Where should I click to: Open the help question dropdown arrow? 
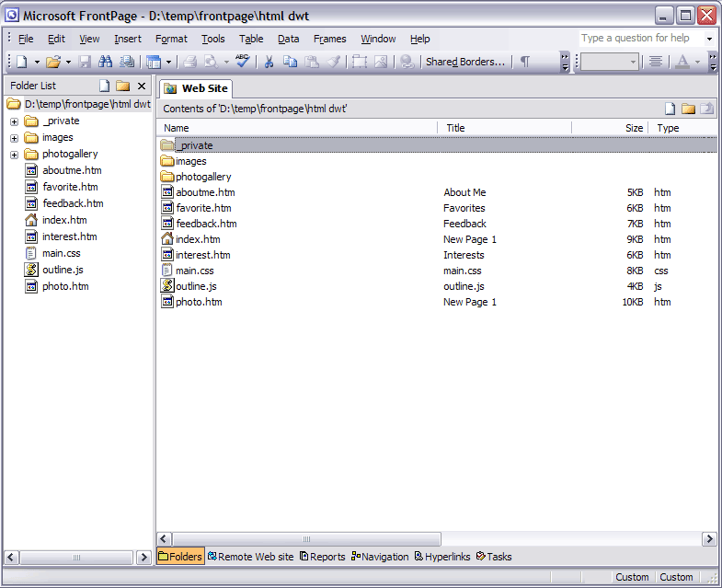point(709,39)
